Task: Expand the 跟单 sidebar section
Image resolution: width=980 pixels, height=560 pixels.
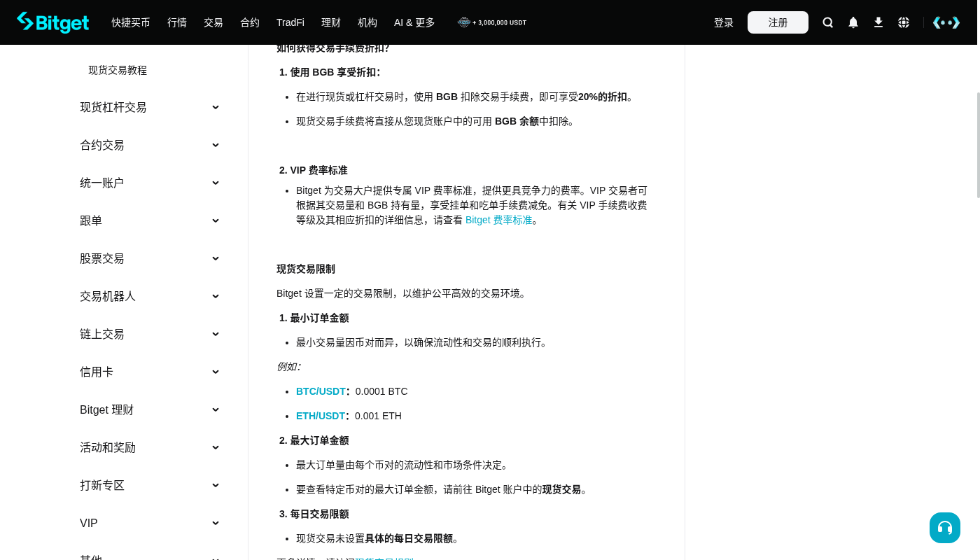Action: coord(150,220)
